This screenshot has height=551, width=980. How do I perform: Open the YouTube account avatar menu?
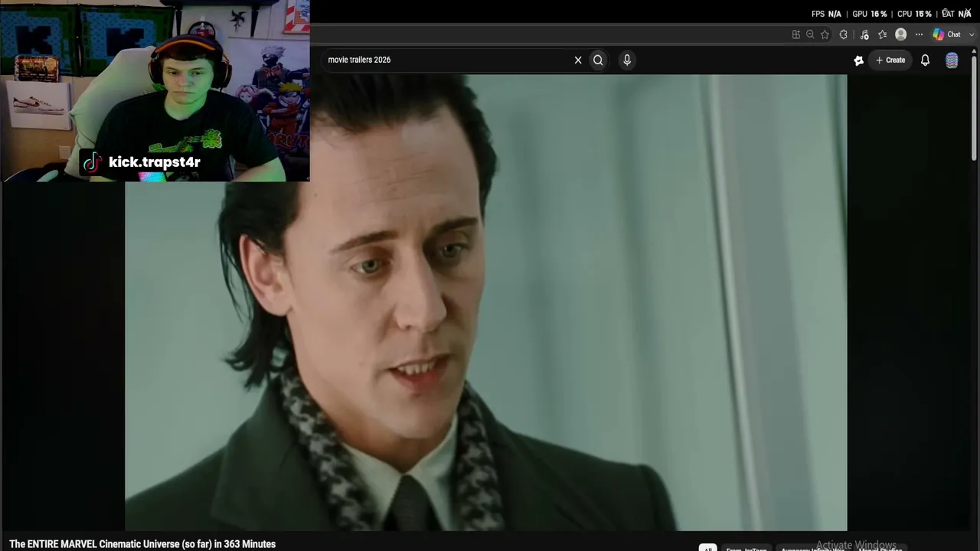pyautogui.click(x=952, y=60)
